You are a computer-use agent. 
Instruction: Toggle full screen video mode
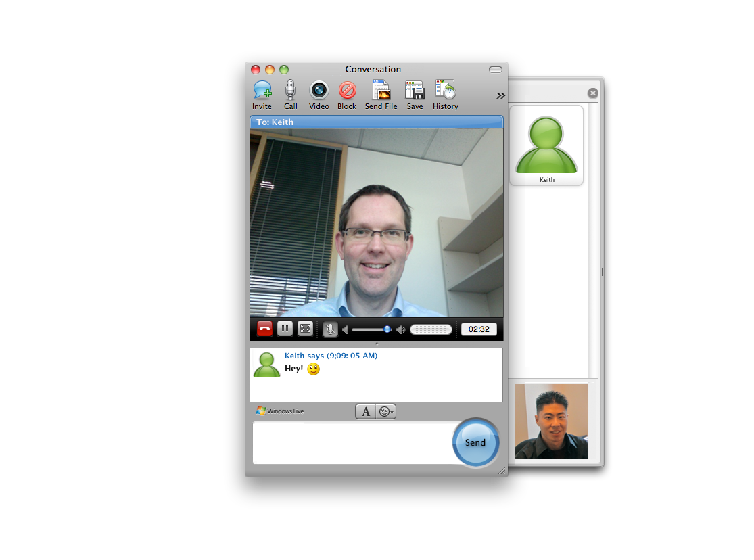pos(305,329)
